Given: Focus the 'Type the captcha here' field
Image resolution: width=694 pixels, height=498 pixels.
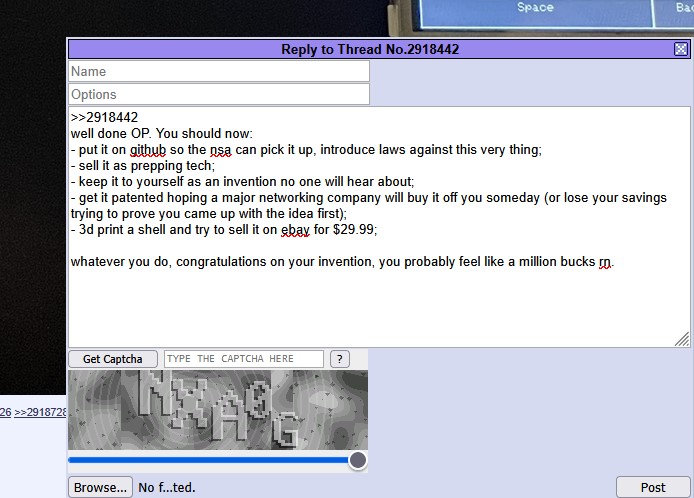Looking at the screenshot, I should tap(244, 359).
